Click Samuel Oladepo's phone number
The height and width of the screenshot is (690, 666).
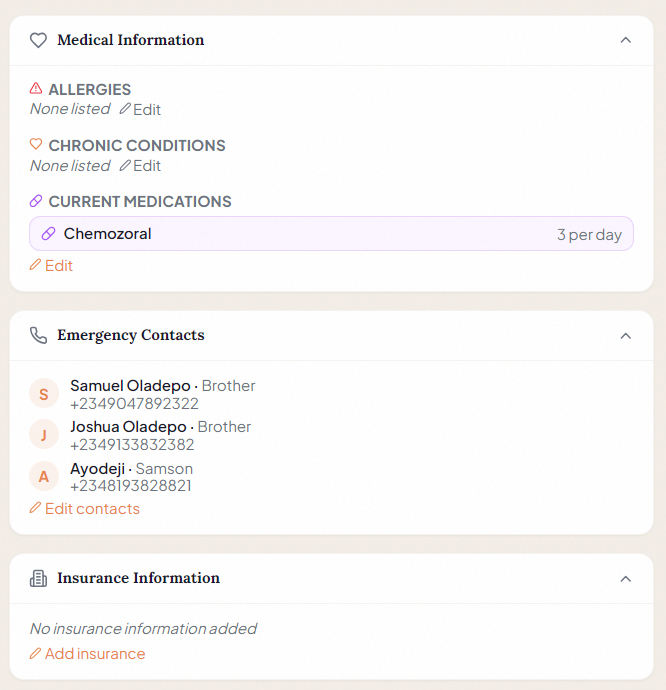[134, 404]
